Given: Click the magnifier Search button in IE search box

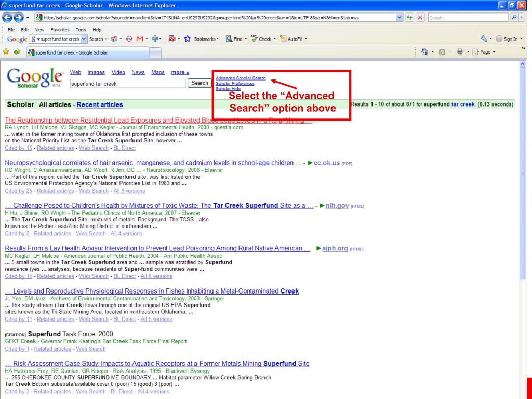Looking at the screenshot, I should 514,17.
